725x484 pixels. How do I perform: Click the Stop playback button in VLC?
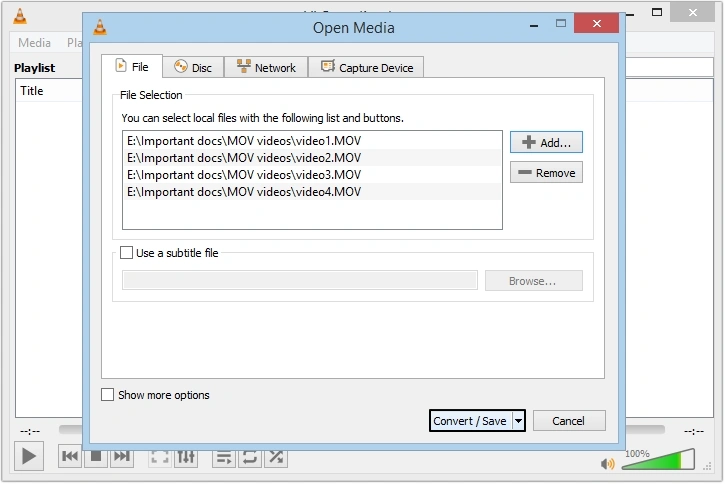pyautogui.click(x=96, y=457)
